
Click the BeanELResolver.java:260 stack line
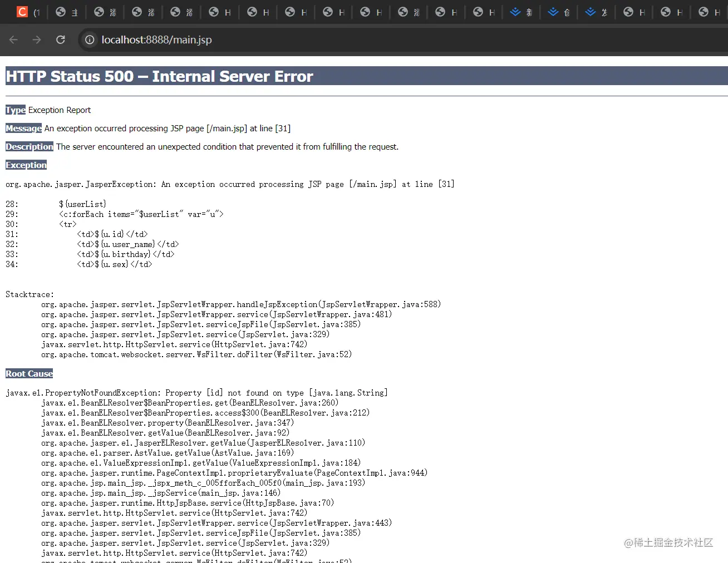pyautogui.click(x=190, y=403)
